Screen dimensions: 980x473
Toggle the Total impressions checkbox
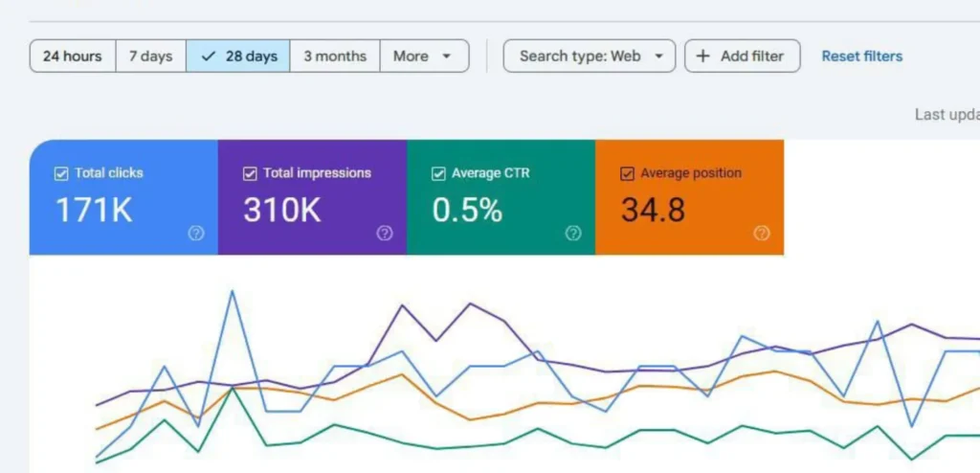250,173
